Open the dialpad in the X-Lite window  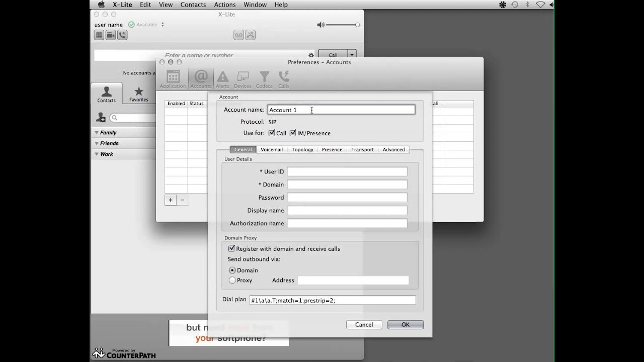(x=99, y=35)
